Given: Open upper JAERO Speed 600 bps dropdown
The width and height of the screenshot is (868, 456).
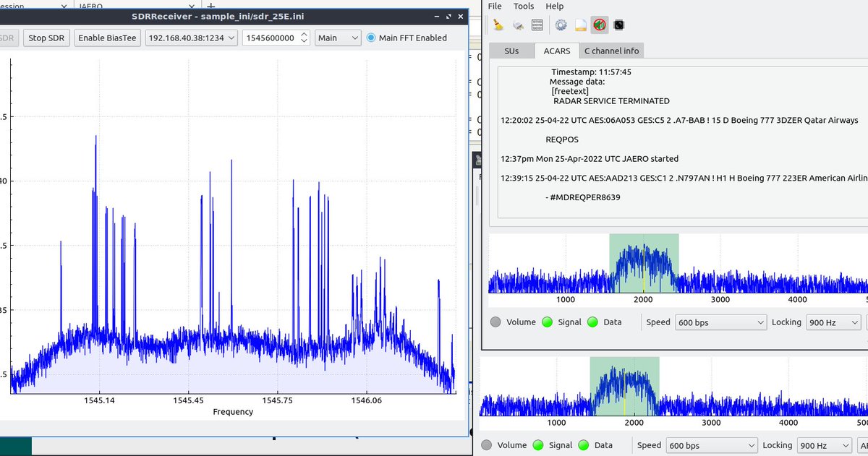Looking at the screenshot, I should click(720, 322).
